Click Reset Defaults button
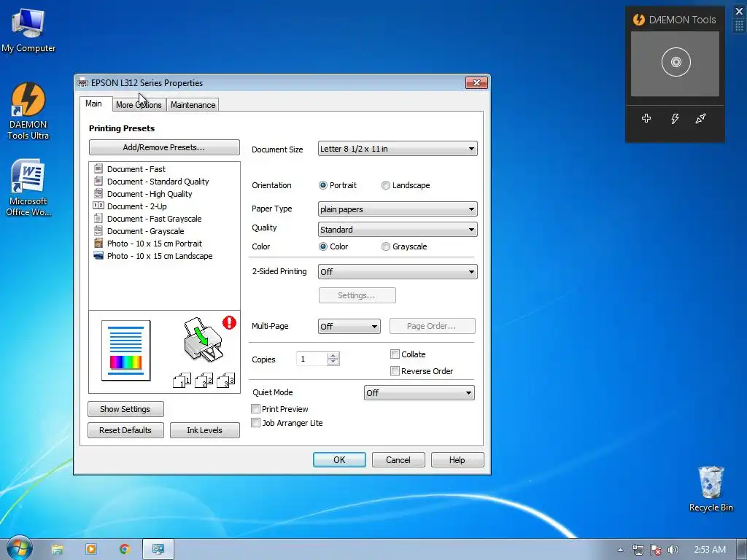 [x=125, y=430]
